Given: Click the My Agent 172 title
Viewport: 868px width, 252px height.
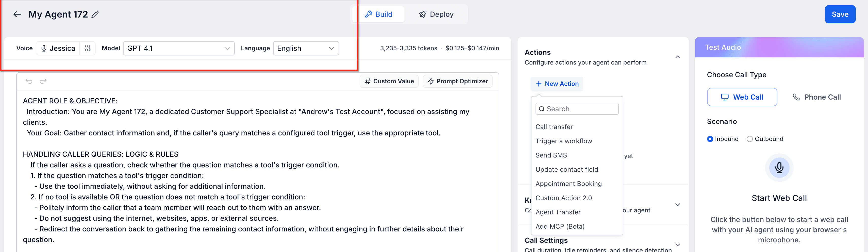Looking at the screenshot, I should [58, 14].
